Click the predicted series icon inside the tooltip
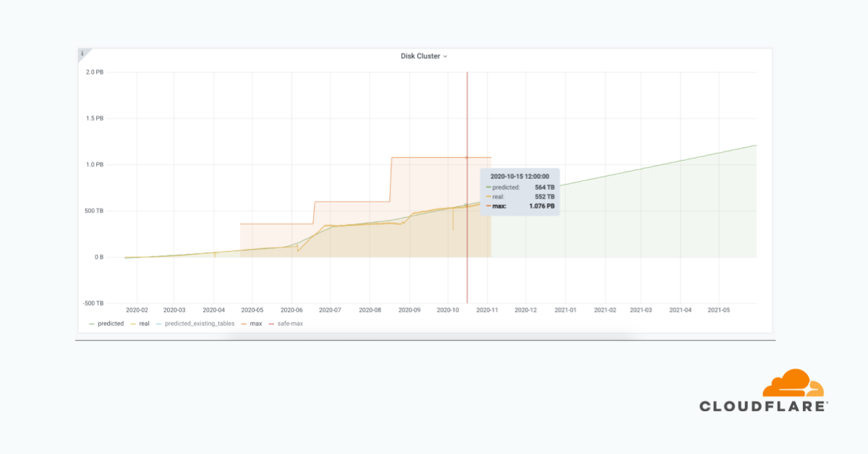Screen dimensions: 868x454 pyautogui.click(x=489, y=187)
